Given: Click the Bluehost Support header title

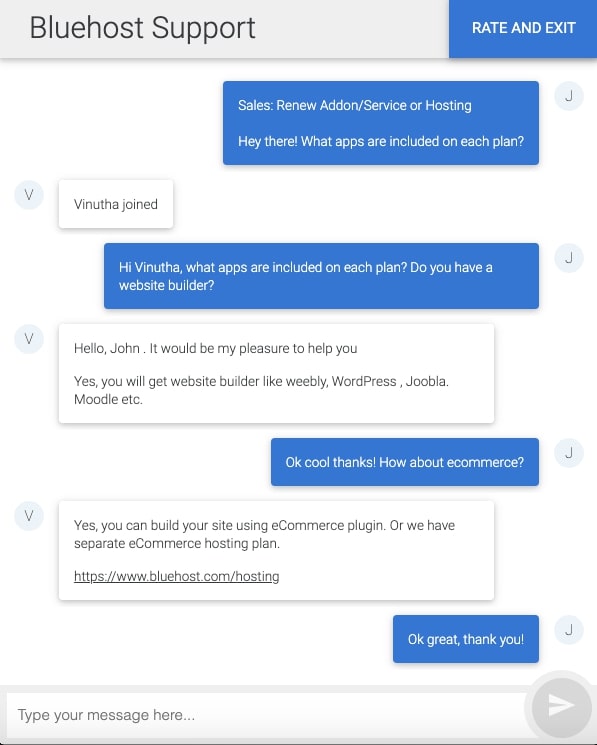Looking at the screenshot, I should tap(142, 28).
